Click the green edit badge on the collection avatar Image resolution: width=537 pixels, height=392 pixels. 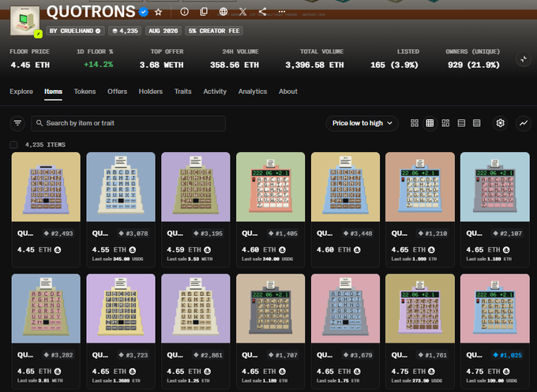click(38, 34)
